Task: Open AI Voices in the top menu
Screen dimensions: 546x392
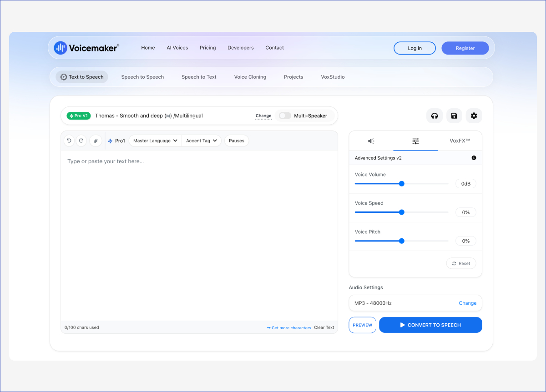Action: [x=177, y=48]
